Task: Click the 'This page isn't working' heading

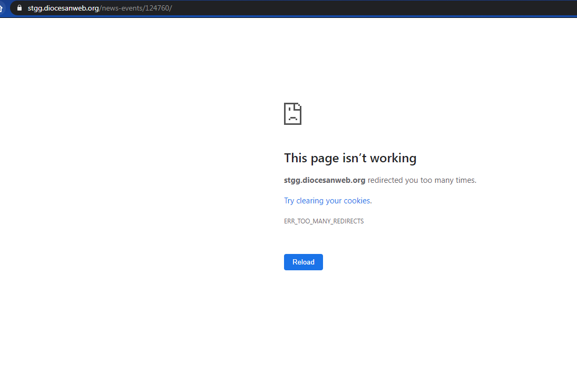Action: pos(350,158)
